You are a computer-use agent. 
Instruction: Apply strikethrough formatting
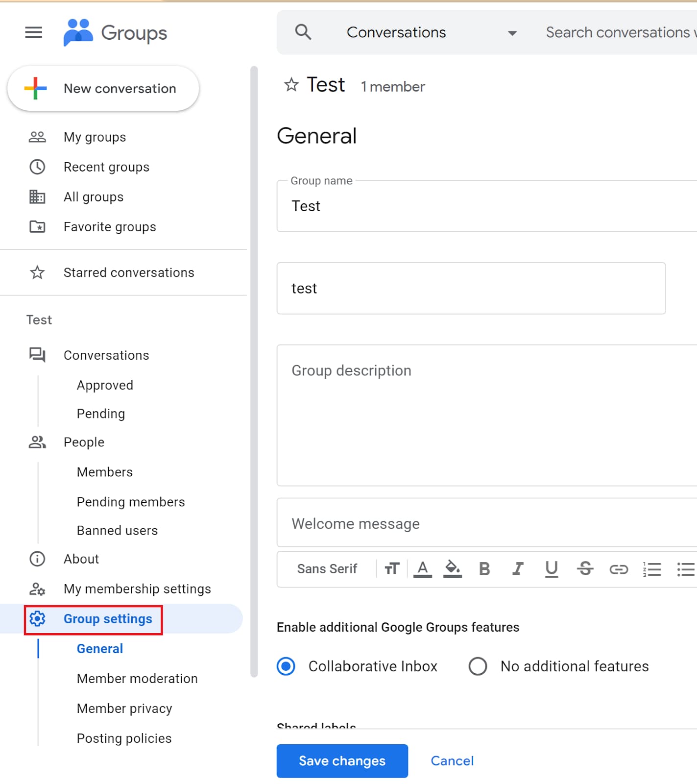click(x=585, y=569)
